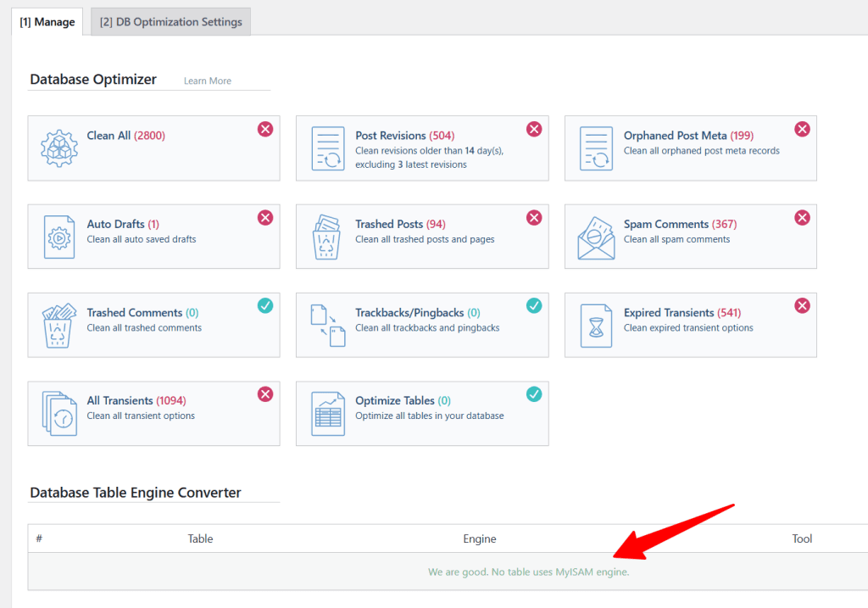Click the Optimize Tables chart icon
The image size is (868, 608).
[x=327, y=413]
